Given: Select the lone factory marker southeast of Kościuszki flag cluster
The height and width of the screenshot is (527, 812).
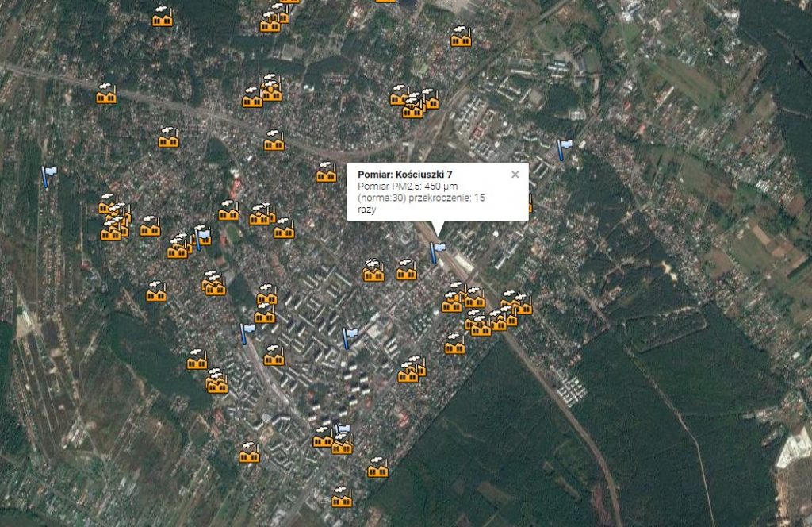Looking at the screenshot, I should coord(454,344).
